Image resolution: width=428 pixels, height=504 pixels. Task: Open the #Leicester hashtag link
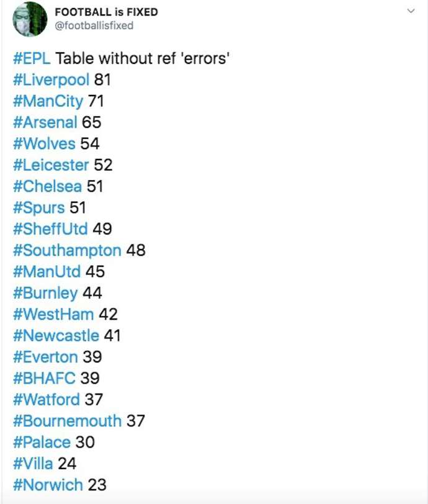[51, 165]
